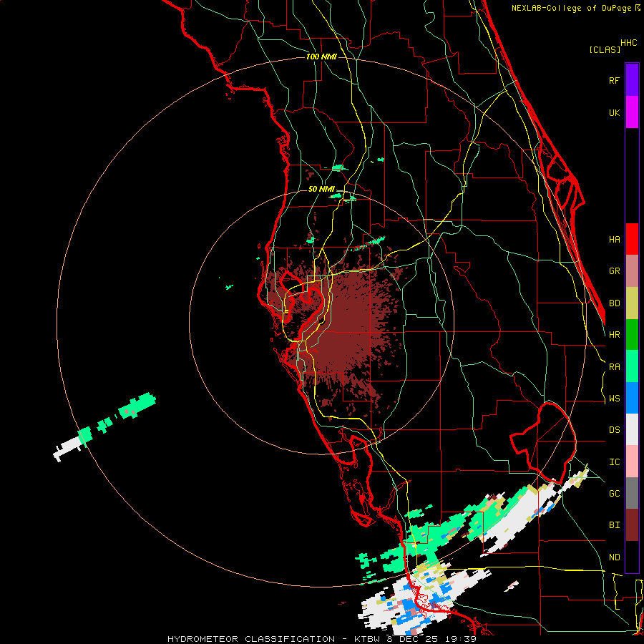Click the RA legend label
The width and height of the screenshot is (644, 644).
615,367
